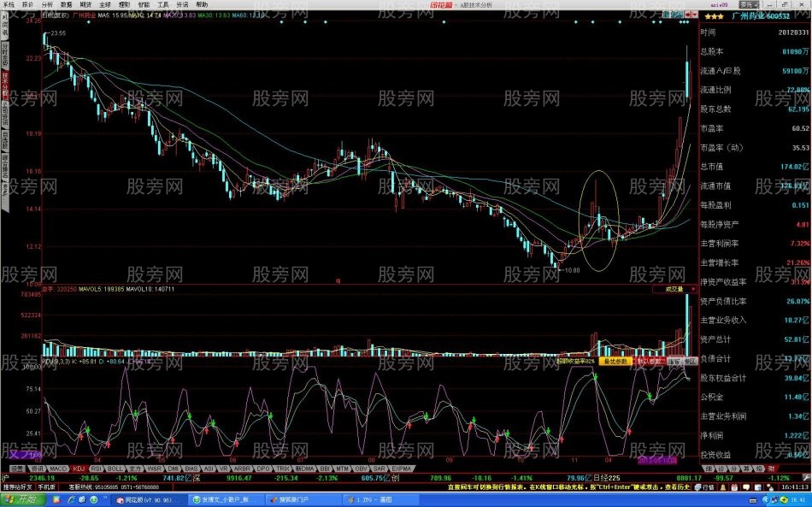Select the KDJ indicator tab
The width and height of the screenshot is (812, 507).
[78, 469]
